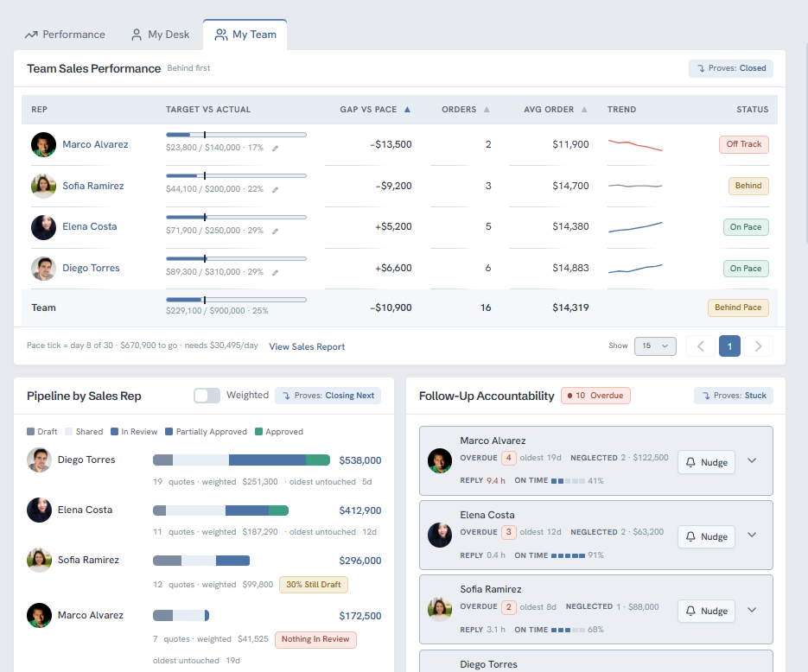Expand Elena Costa follow-up card

tap(752, 535)
